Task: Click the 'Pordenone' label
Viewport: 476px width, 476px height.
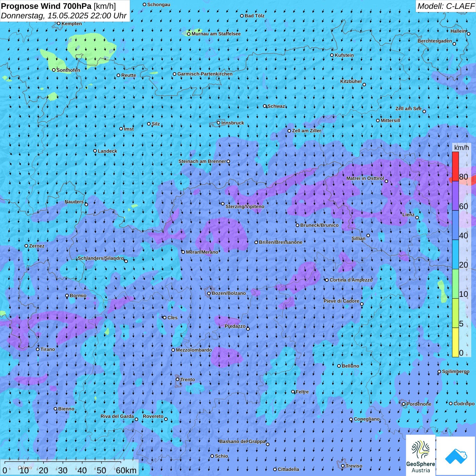Action: click(x=419, y=404)
